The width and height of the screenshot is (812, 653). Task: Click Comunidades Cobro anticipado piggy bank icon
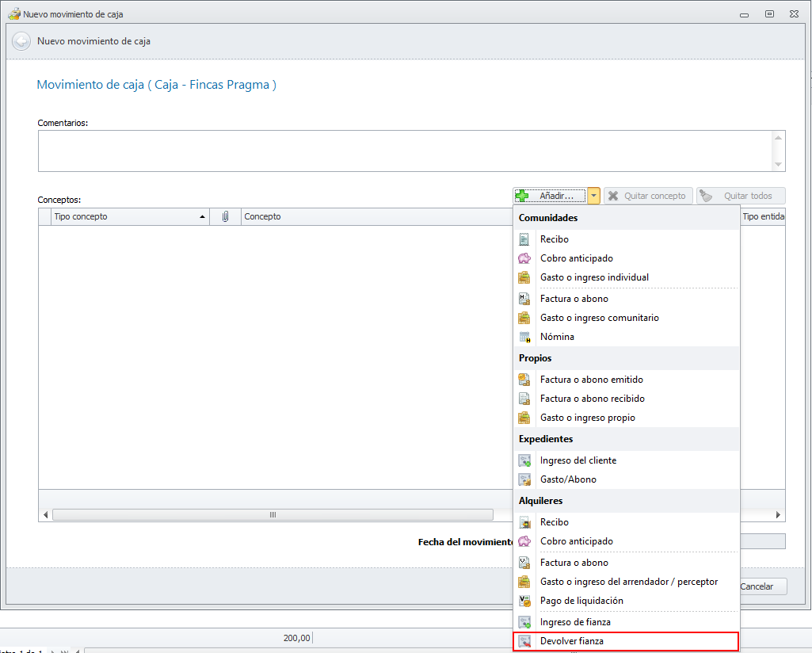[x=524, y=258]
